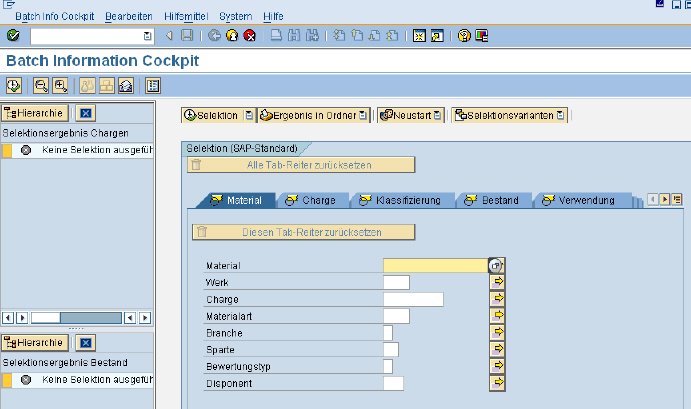Click the Previous Page icon
This screenshot has height=409, width=691.
coord(357,35)
